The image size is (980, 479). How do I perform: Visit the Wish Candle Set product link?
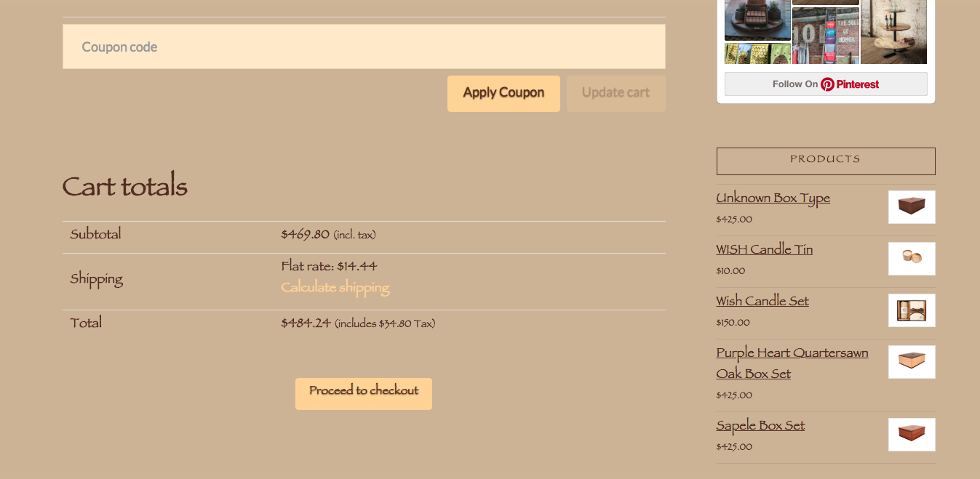(x=762, y=302)
